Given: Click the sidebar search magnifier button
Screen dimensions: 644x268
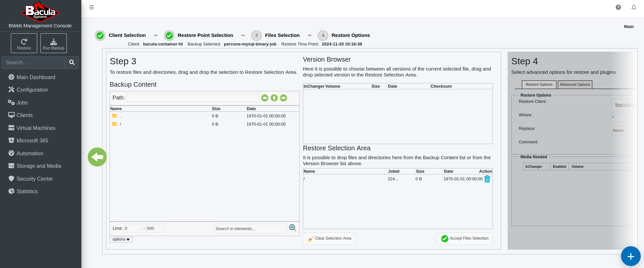Looking at the screenshot, I should tap(72, 62).
